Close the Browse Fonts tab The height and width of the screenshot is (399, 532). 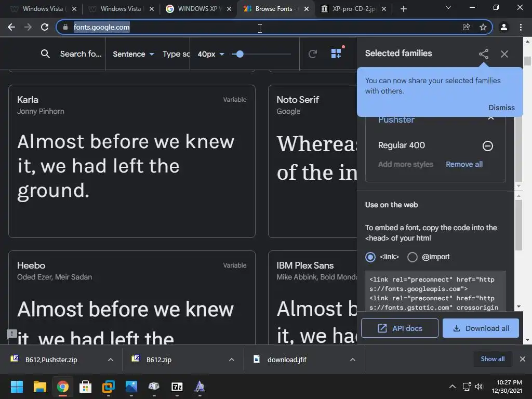point(307,9)
